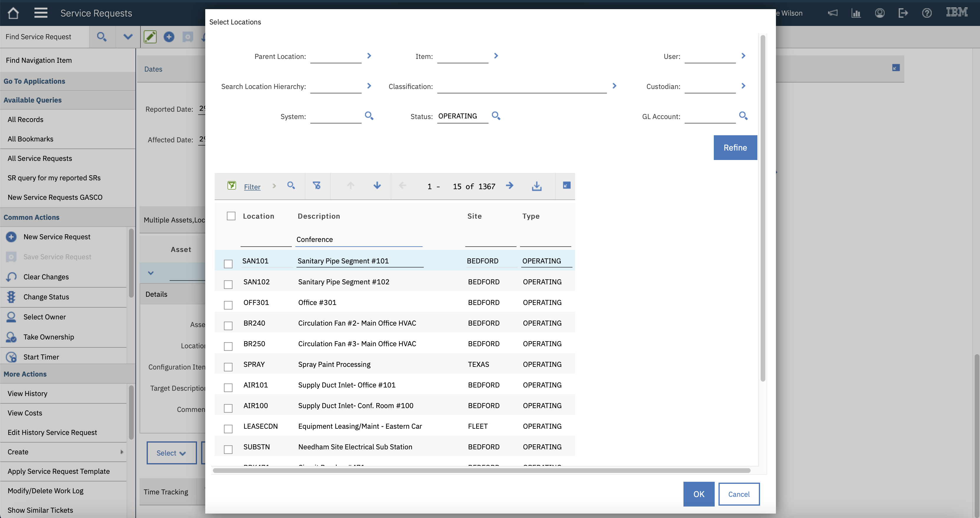This screenshot has width=980, height=518.
Task: Open the Custodian chevron selector
Action: pyautogui.click(x=743, y=86)
